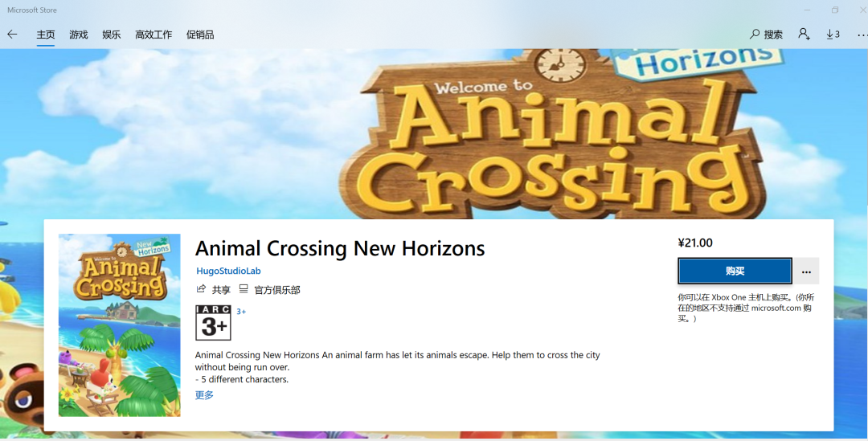This screenshot has height=441, width=868.
Task: Go back with the arrow icon
Action: pos(12,35)
